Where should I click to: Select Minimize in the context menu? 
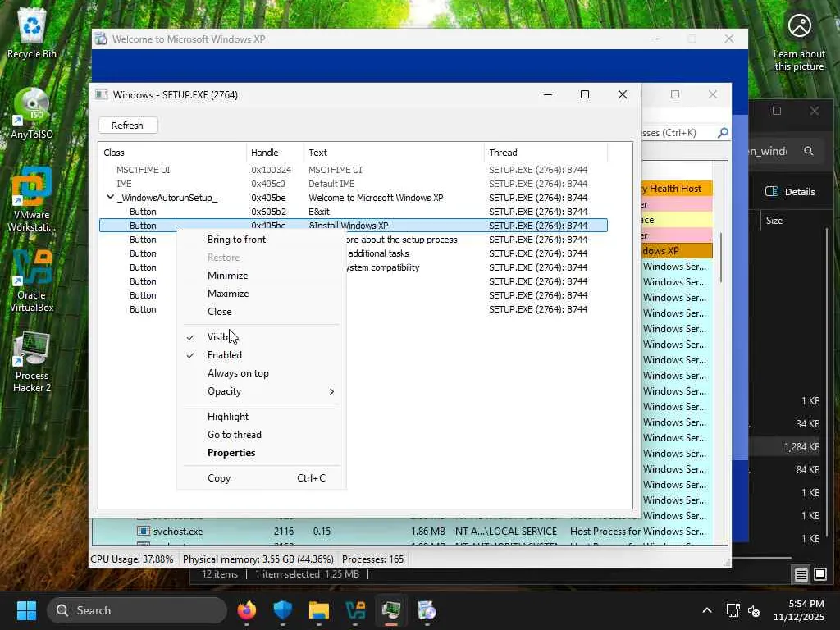click(x=261, y=276)
